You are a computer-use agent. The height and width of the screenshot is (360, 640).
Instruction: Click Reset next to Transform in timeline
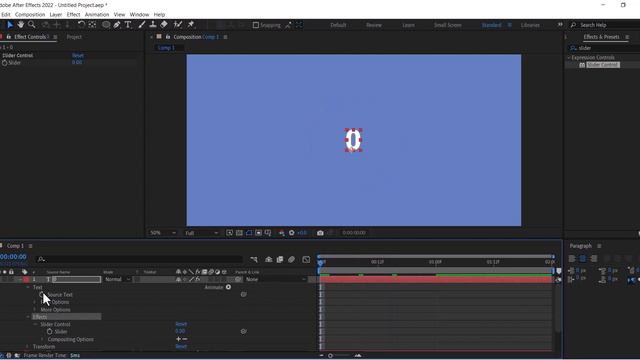tap(181, 347)
